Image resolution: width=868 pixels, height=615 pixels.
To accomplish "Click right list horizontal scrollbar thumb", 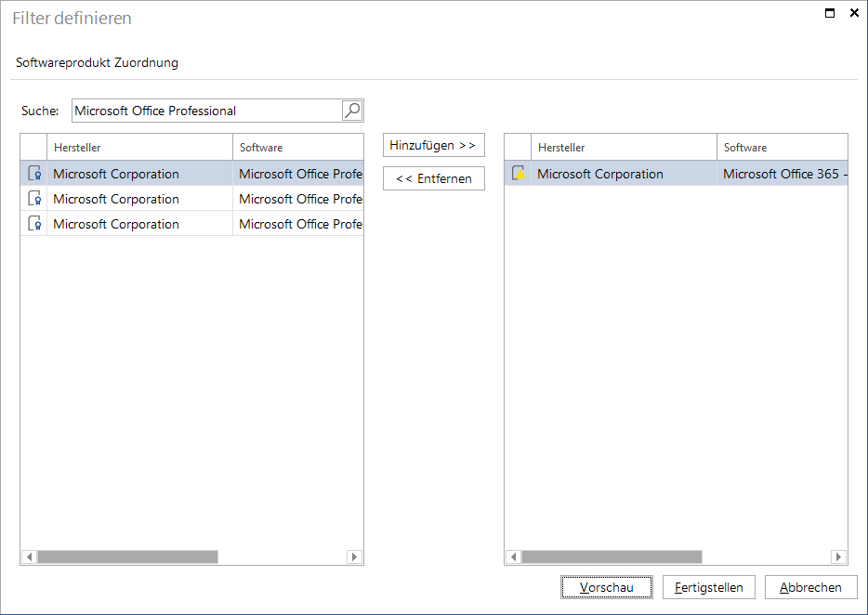I will [x=612, y=556].
